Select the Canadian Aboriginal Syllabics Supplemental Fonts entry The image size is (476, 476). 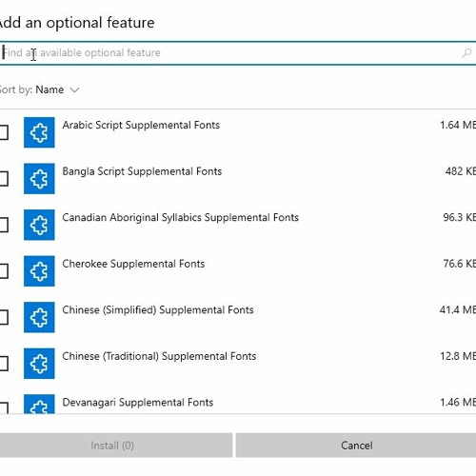click(x=238, y=225)
